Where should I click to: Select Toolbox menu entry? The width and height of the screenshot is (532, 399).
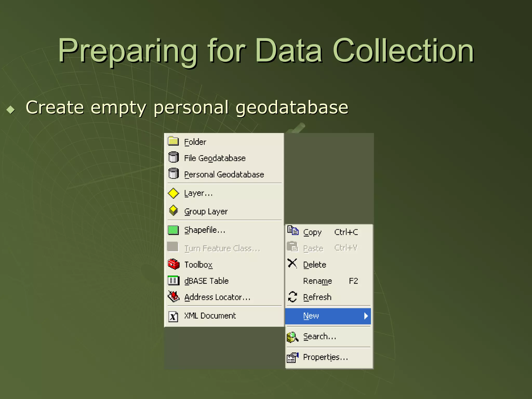[224, 264]
